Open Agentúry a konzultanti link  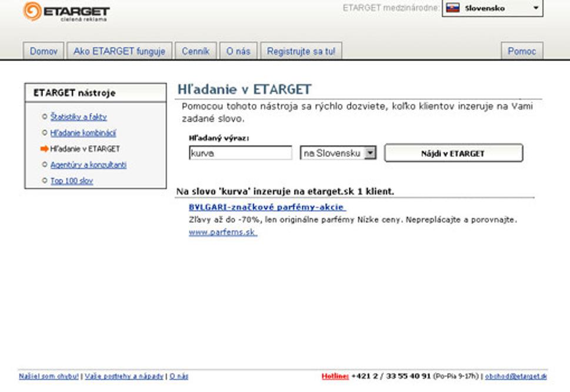(88, 165)
